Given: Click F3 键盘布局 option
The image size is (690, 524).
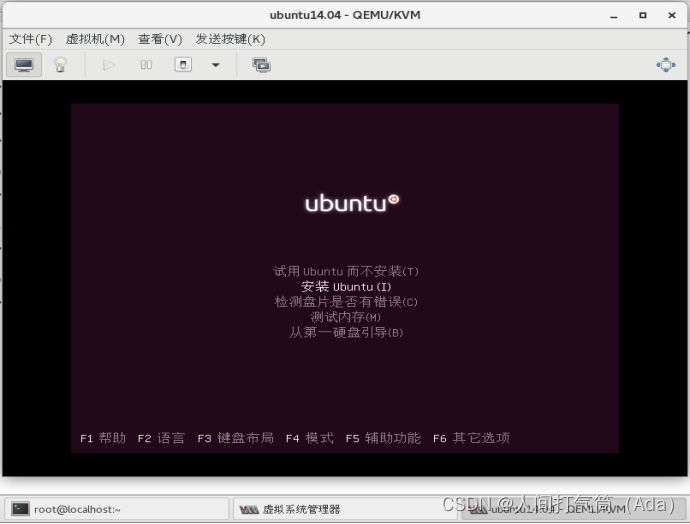Looking at the screenshot, I should click(235, 438).
